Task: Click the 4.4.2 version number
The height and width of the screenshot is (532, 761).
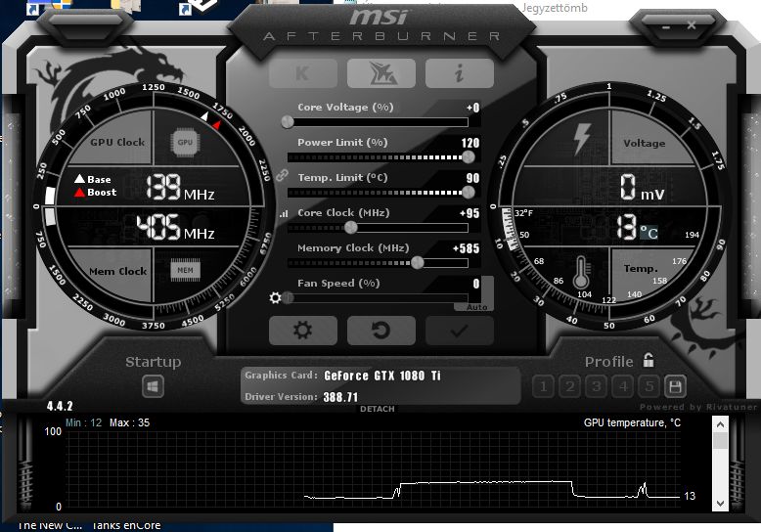Action: (60, 406)
